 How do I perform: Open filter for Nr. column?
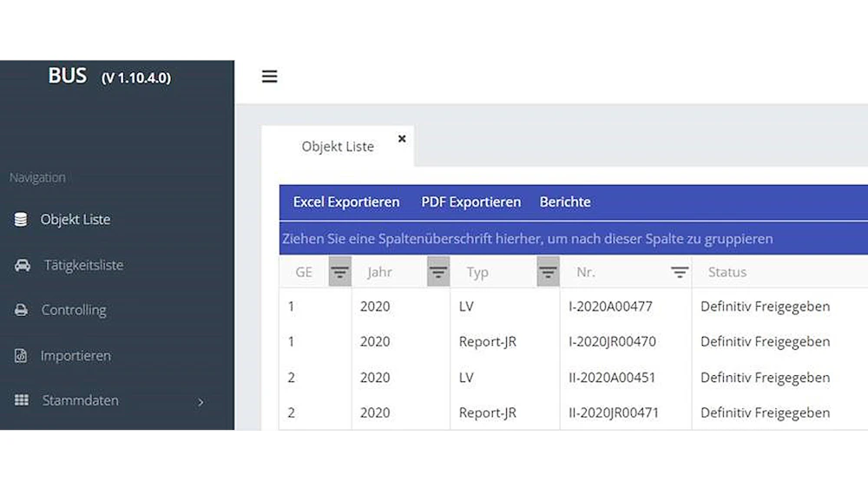tap(680, 273)
